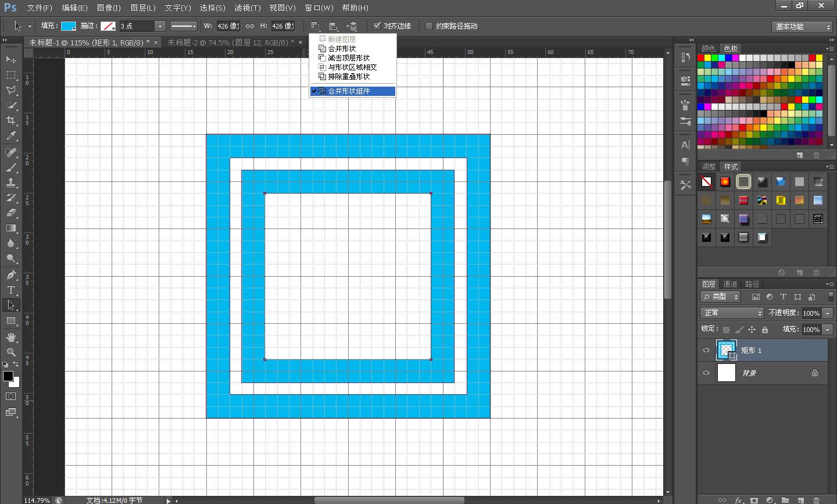The width and height of the screenshot is (837, 504).
Task: Select the Crop tool
Action: tap(11, 120)
